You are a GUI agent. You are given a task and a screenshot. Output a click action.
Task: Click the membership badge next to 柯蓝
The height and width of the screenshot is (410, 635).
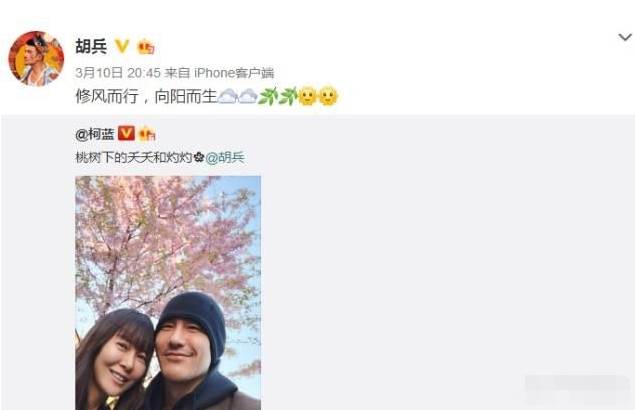(147, 133)
